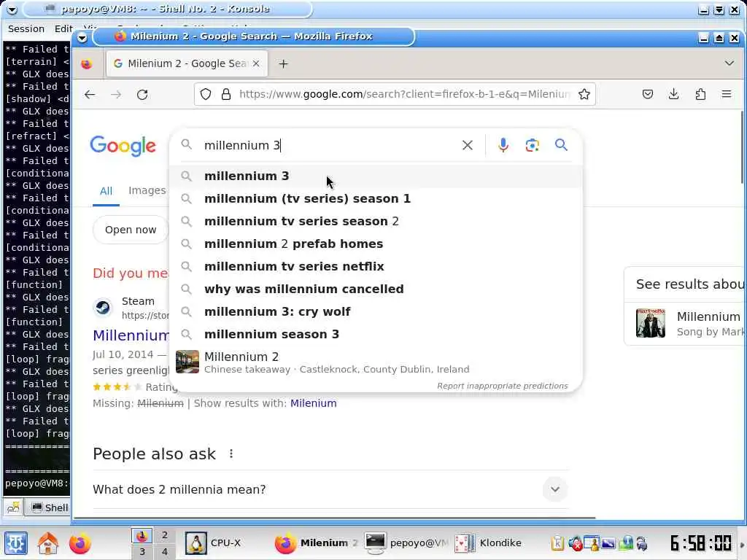Clear the Google search box text
The height and width of the screenshot is (560, 747).
pos(468,145)
